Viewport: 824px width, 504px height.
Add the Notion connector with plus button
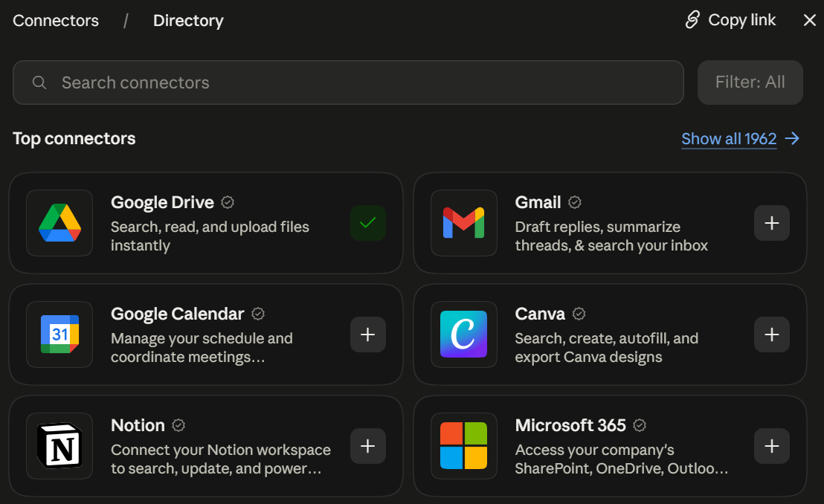click(x=368, y=446)
